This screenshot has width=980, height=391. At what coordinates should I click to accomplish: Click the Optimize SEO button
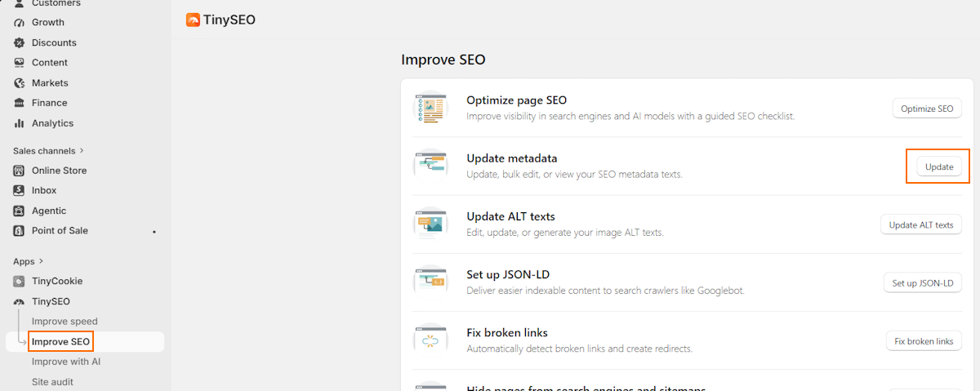[x=927, y=109]
